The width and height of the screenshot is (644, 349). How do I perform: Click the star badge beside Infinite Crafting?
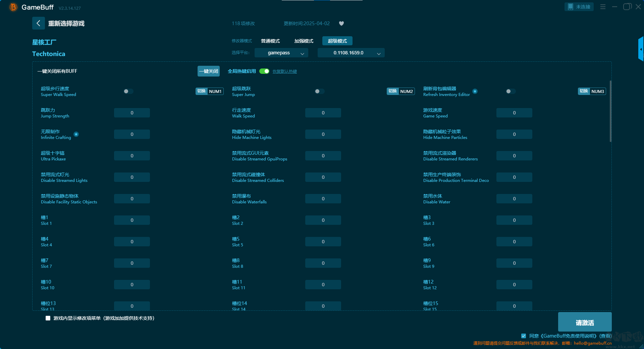click(76, 134)
